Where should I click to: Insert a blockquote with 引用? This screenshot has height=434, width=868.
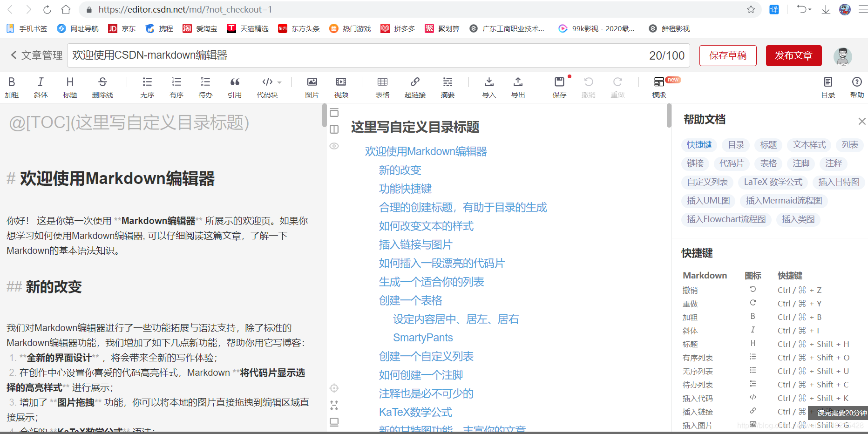tap(235, 87)
